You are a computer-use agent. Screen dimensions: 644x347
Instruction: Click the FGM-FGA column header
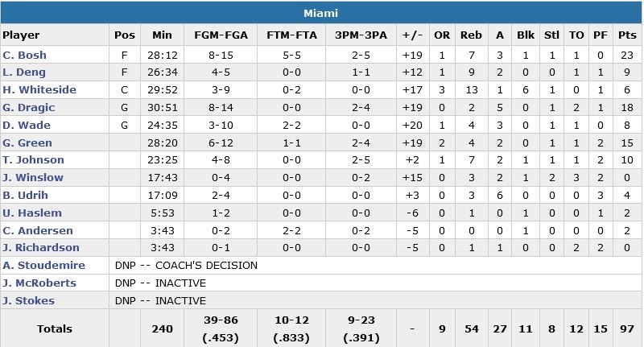(220, 35)
